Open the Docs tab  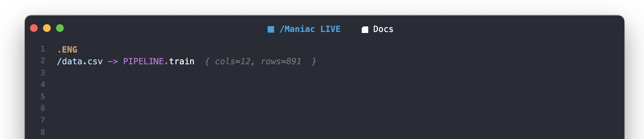point(383,29)
